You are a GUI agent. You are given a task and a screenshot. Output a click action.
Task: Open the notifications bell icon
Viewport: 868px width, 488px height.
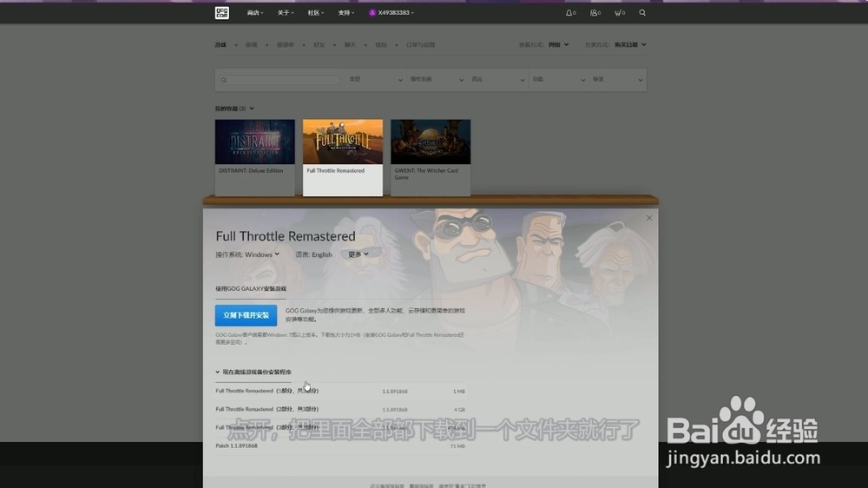pyautogui.click(x=570, y=13)
